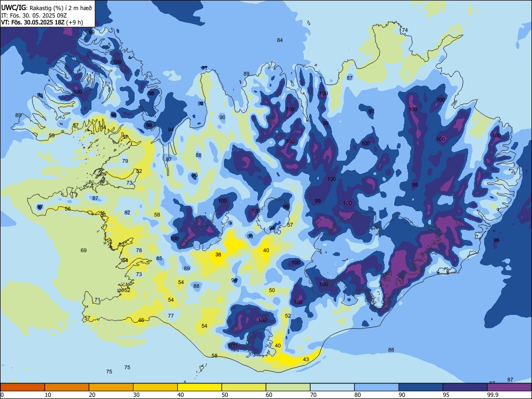Viewport: 532px width, 399px height.
Task: Click the 'VT: Fös. 30.05.2025 18Z (+9 h)' line
Action: click(x=42, y=22)
